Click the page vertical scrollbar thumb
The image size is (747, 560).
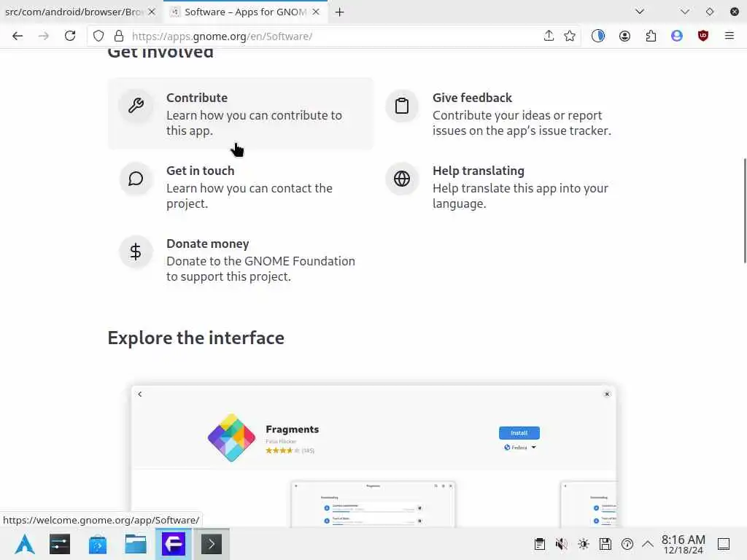[x=745, y=210]
